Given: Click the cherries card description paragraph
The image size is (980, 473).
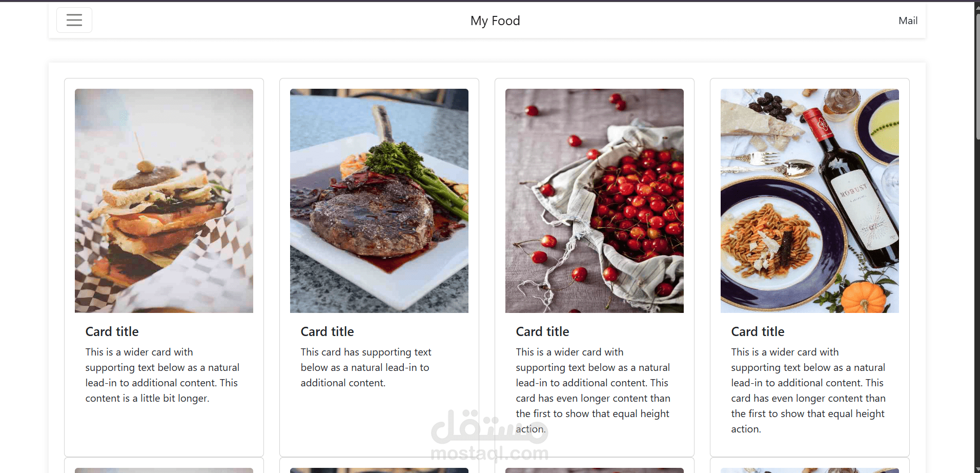Looking at the screenshot, I should point(594,390).
